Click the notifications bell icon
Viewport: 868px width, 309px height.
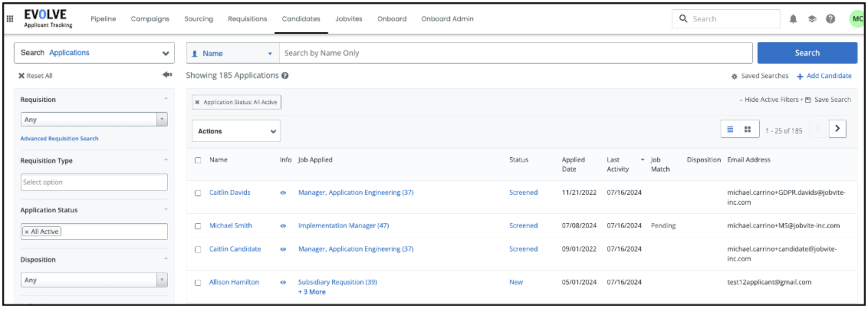tap(793, 19)
